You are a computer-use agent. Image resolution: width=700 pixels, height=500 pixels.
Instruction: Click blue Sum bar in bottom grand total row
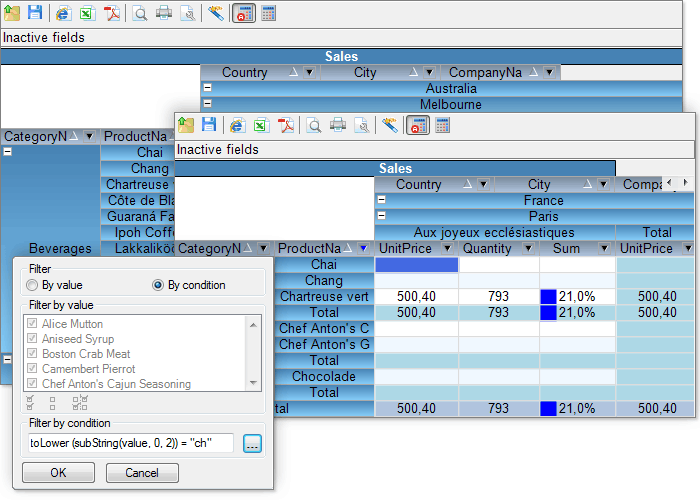pos(548,408)
